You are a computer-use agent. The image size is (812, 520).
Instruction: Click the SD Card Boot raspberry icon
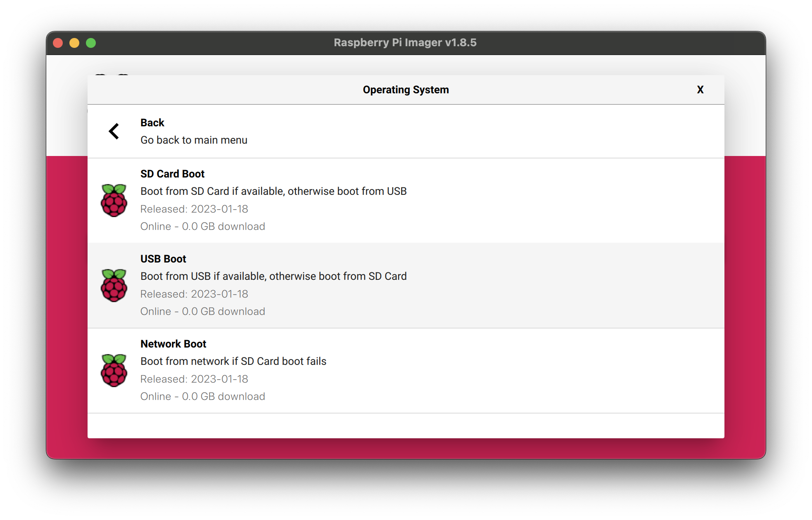pos(114,200)
